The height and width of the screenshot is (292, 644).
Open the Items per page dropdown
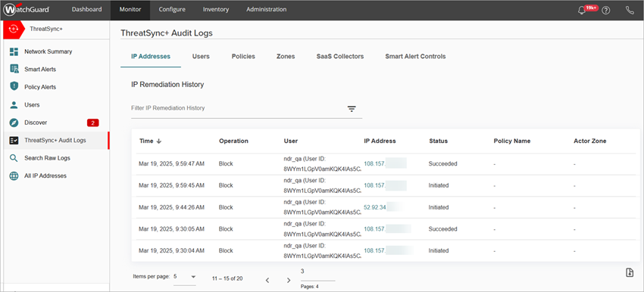tap(185, 277)
